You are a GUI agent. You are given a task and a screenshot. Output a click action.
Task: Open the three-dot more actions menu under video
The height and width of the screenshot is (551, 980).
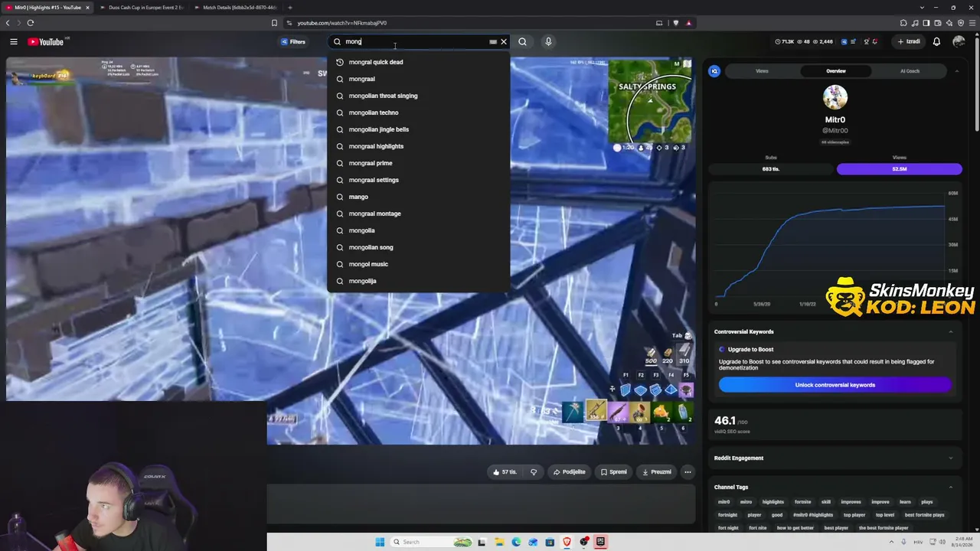688,472
